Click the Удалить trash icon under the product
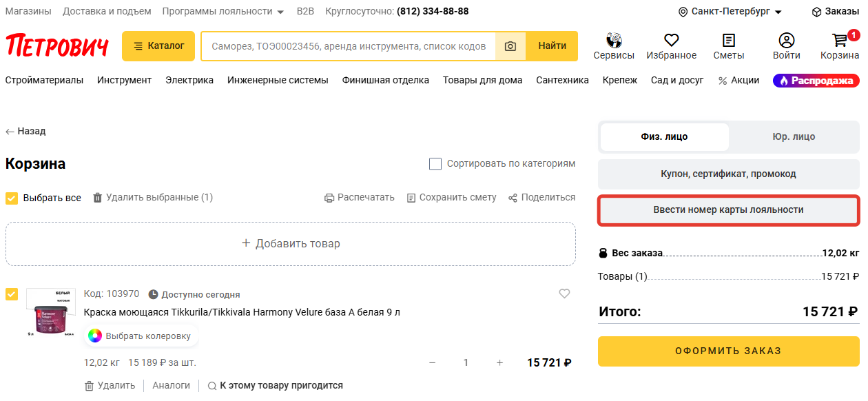The width and height of the screenshot is (868, 401). [x=89, y=386]
